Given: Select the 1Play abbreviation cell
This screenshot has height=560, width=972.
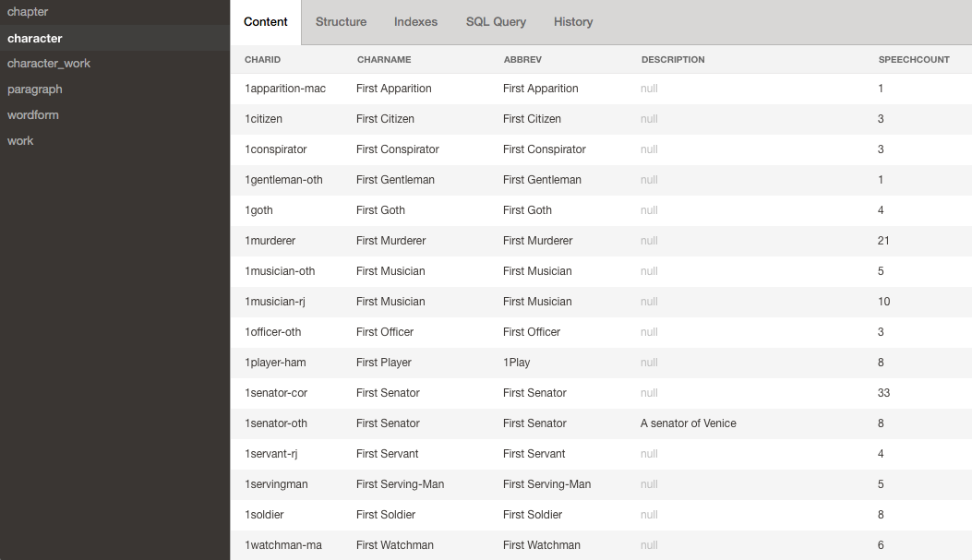Looking at the screenshot, I should point(517,363).
